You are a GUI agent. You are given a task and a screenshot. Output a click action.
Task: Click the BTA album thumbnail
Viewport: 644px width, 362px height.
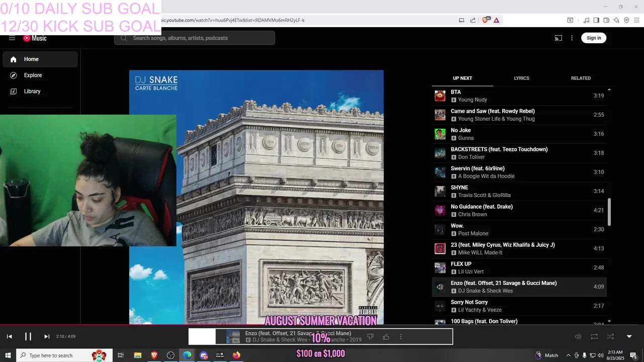[x=440, y=96]
